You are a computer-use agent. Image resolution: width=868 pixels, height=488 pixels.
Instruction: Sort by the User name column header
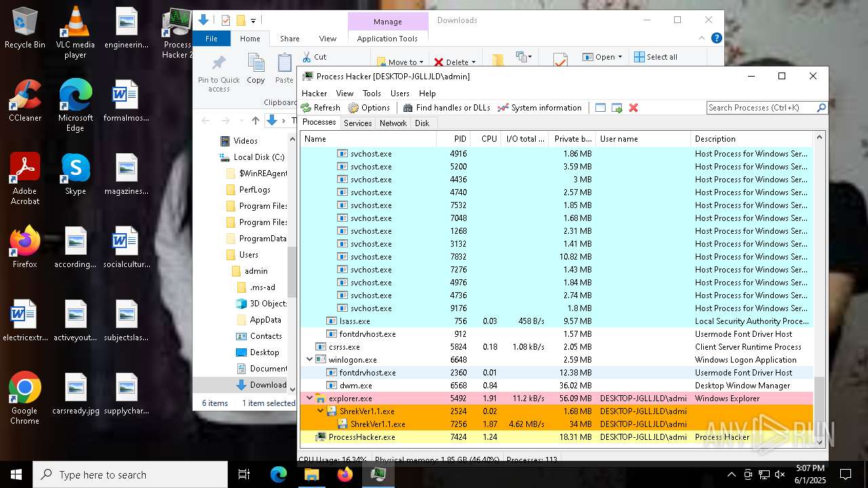tap(643, 139)
